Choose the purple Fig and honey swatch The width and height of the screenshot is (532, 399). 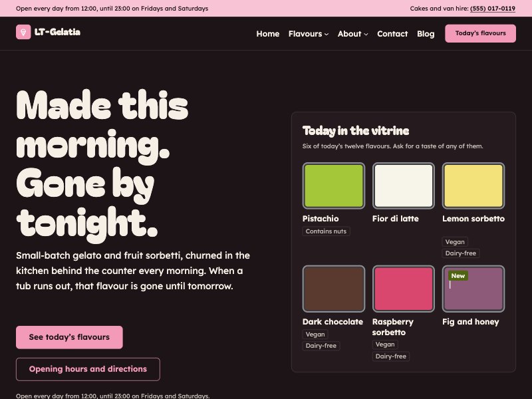(x=473, y=289)
